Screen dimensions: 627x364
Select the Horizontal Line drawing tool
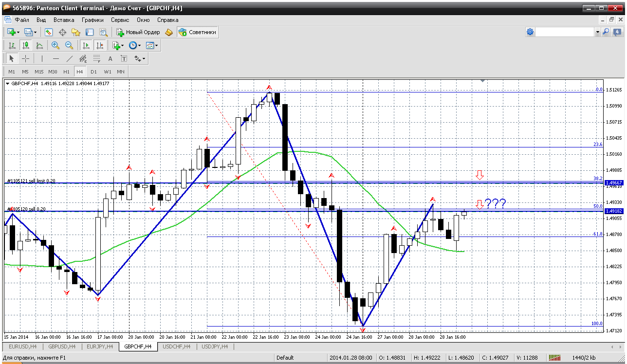(55, 58)
